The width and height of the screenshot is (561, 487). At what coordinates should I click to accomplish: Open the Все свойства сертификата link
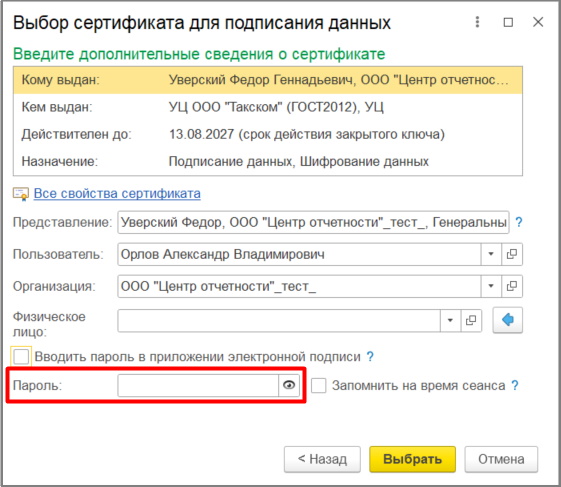click(117, 194)
